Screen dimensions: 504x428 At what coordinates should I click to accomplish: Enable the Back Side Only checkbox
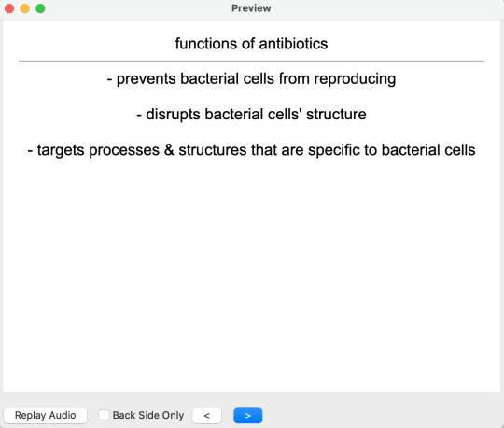point(104,415)
